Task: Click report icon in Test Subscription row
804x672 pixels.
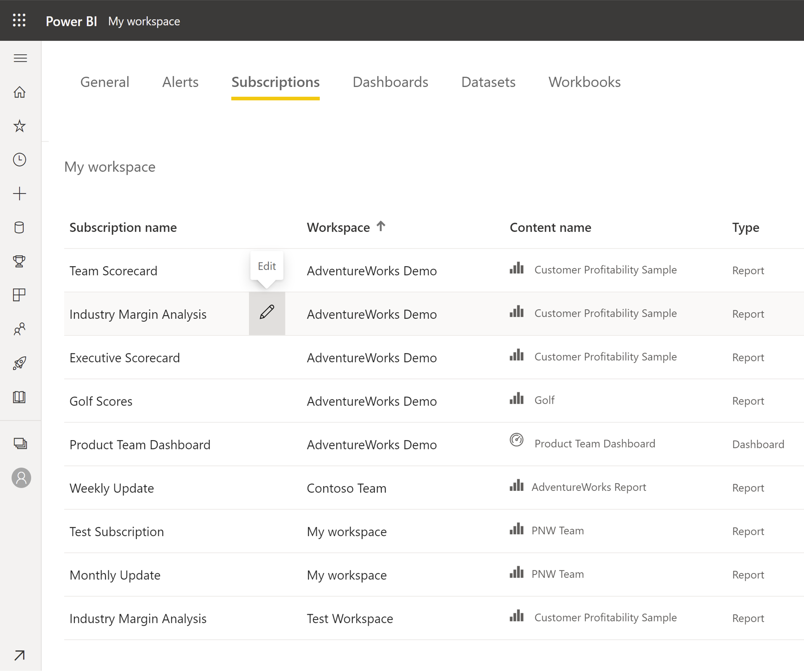Action: click(516, 529)
